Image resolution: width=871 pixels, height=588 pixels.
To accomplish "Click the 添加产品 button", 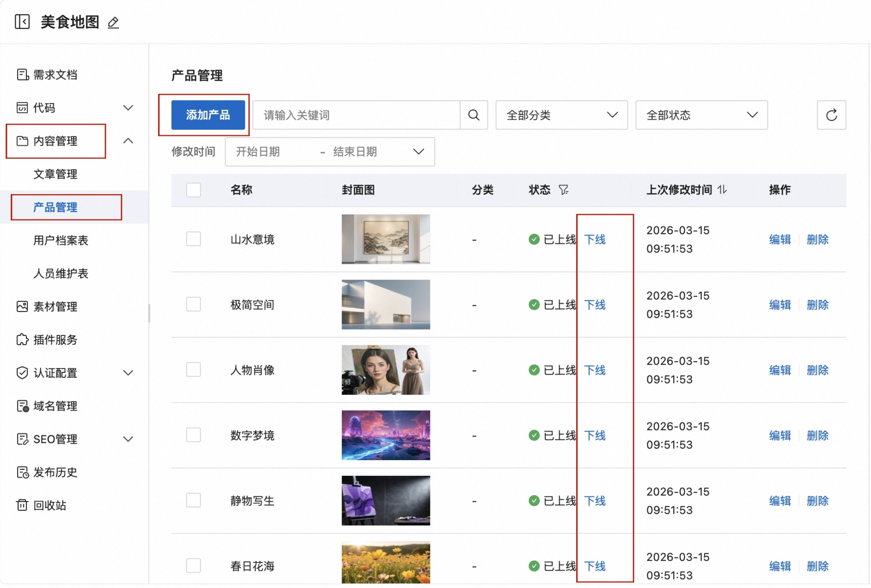I will 208,115.
